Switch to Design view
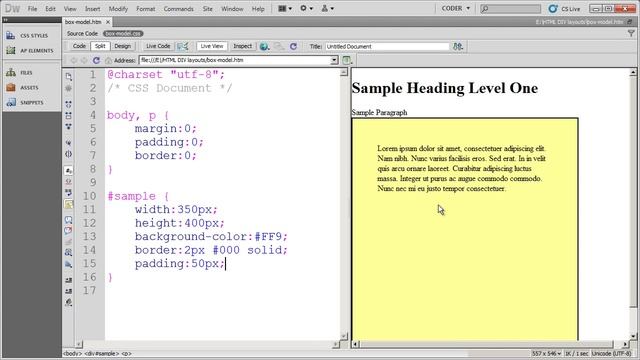The image size is (640, 360). [122, 46]
